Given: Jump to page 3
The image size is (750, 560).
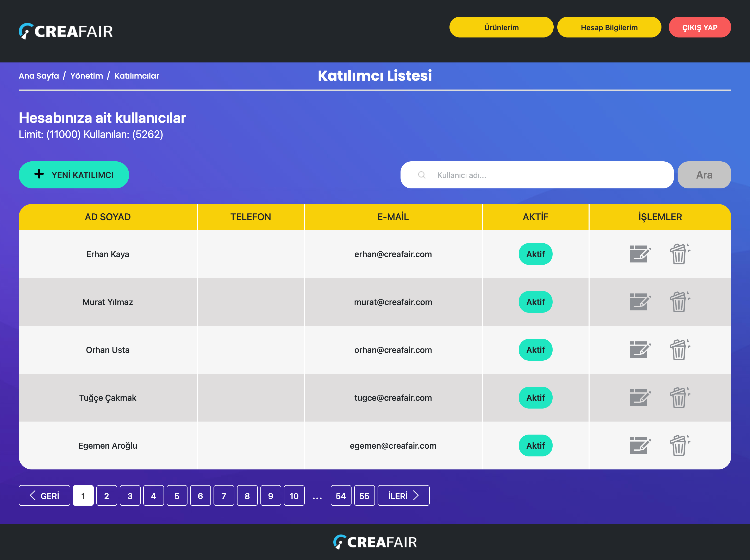Looking at the screenshot, I should click(130, 495).
